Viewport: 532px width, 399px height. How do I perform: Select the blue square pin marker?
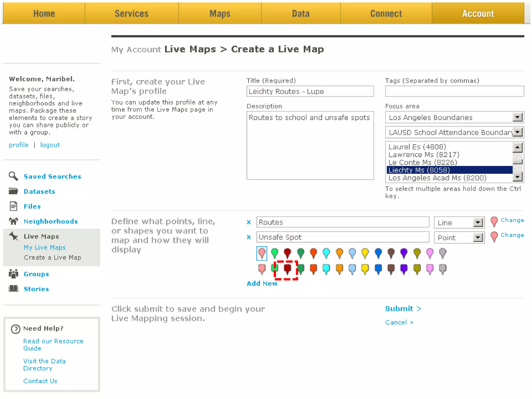coord(378,269)
